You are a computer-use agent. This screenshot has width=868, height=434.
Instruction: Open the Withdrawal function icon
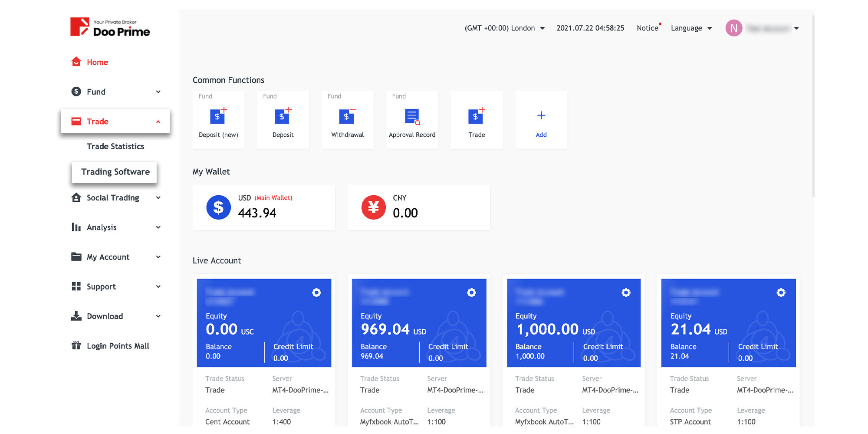tap(347, 117)
